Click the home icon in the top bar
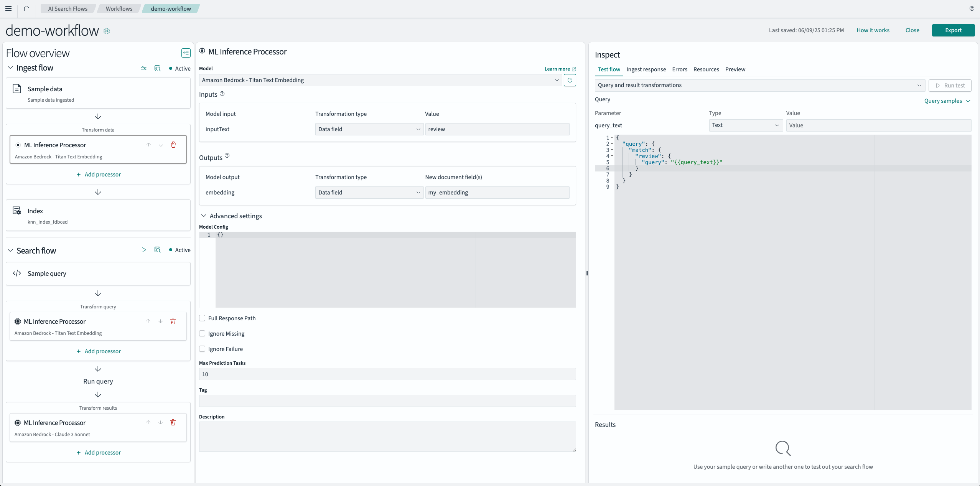This screenshot has height=486, width=980. 26,8
